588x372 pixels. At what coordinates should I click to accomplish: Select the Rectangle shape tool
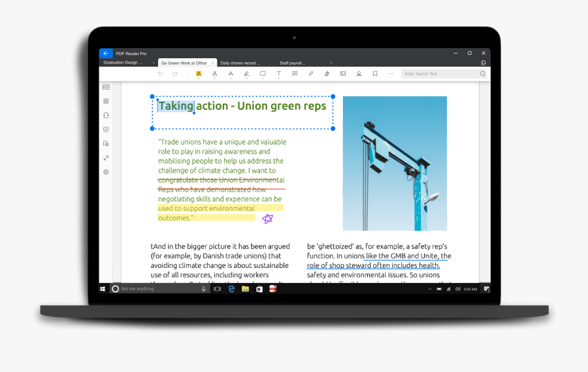coord(263,74)
